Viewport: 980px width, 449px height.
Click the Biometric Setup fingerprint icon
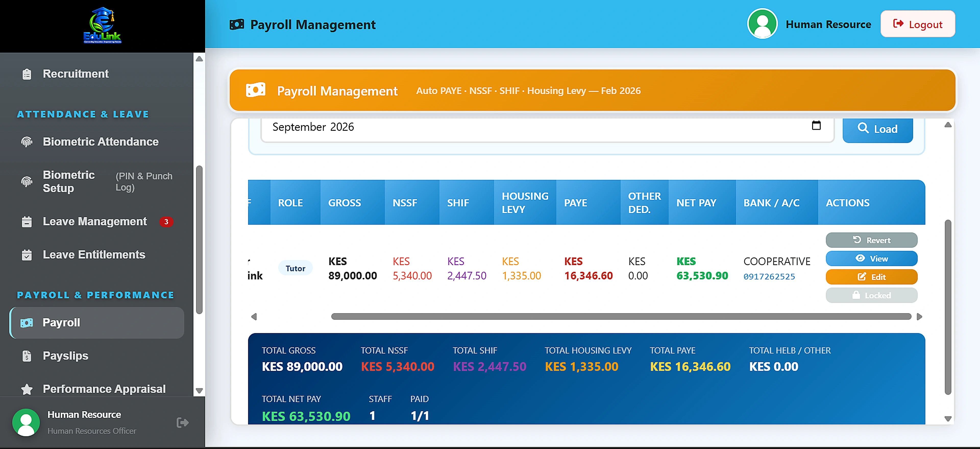27,182
